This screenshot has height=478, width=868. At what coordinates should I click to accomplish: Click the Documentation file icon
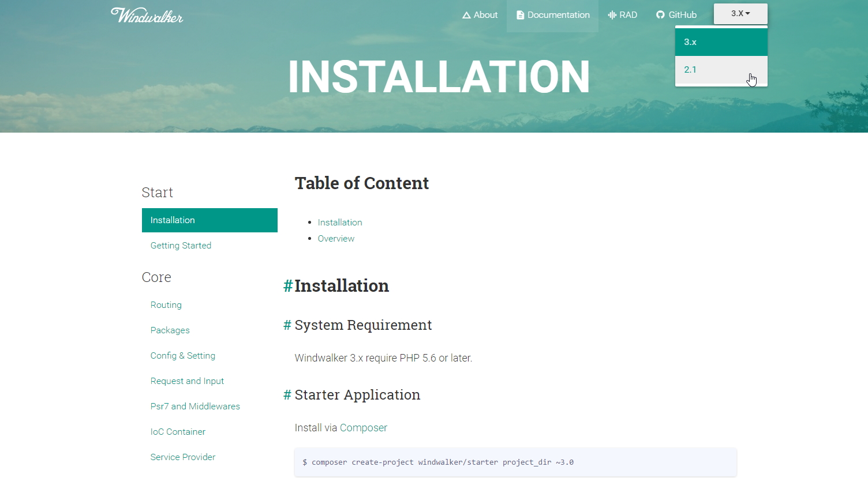pyautogui.click(x=520, y=15)
